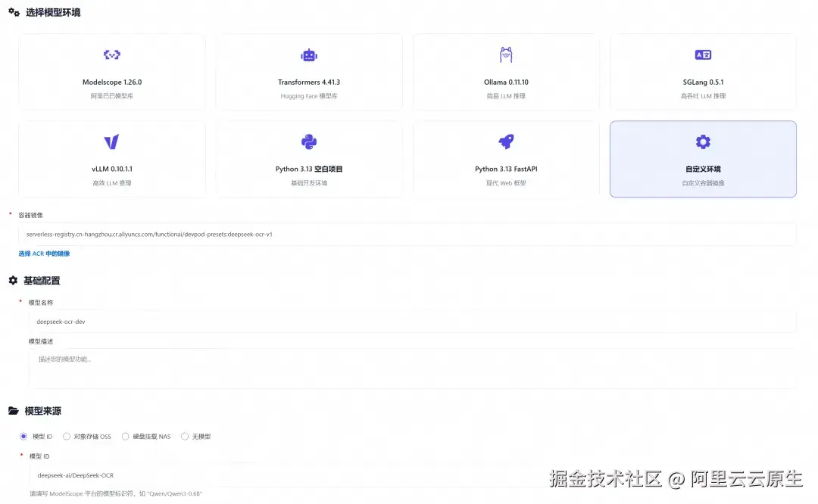The width and height of the screenshot is (818, 504).
Task: Click the 模型名称 field label
Action: point(41,302)
